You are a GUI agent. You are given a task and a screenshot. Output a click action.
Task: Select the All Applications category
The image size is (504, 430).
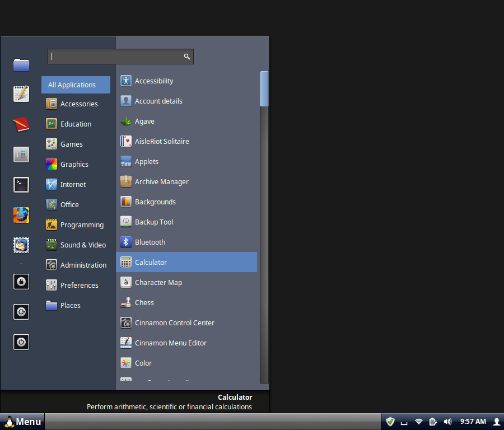click(x=76, y=85)
